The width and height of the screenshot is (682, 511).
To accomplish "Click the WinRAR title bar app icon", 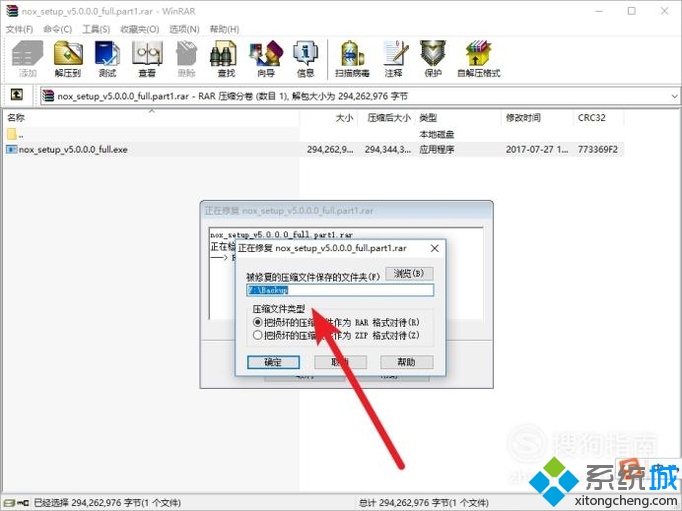I will 12,11.
